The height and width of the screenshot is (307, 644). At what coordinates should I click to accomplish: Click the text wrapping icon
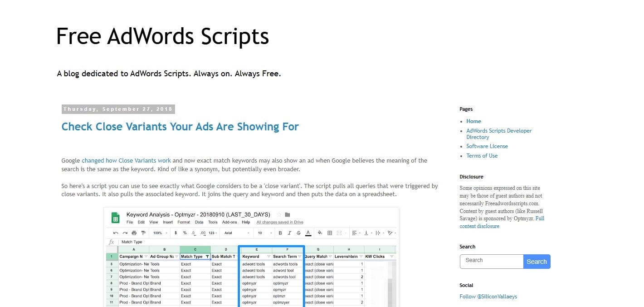point(378,233)
